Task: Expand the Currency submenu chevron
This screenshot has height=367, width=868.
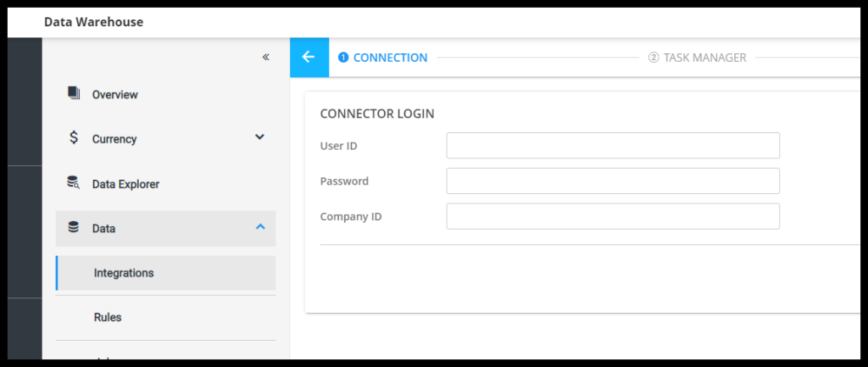Action: [x=260, y=137]
